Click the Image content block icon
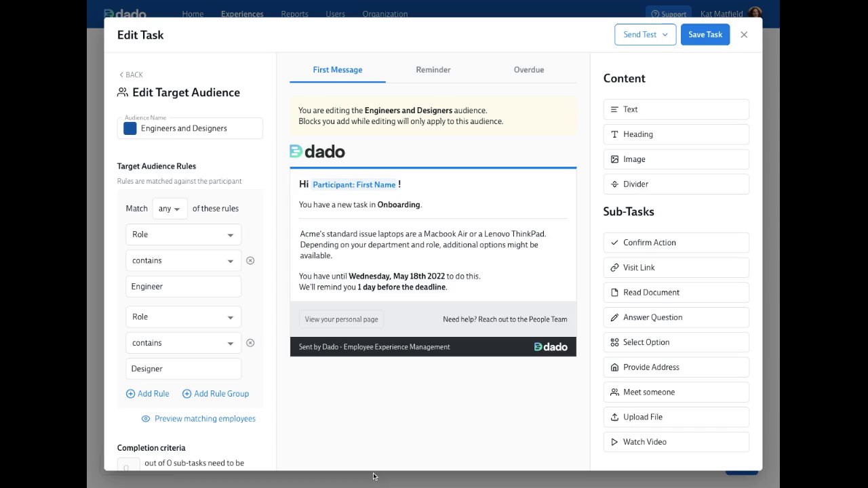The width and height of the screenshot is (868, 488). [614, 159]
